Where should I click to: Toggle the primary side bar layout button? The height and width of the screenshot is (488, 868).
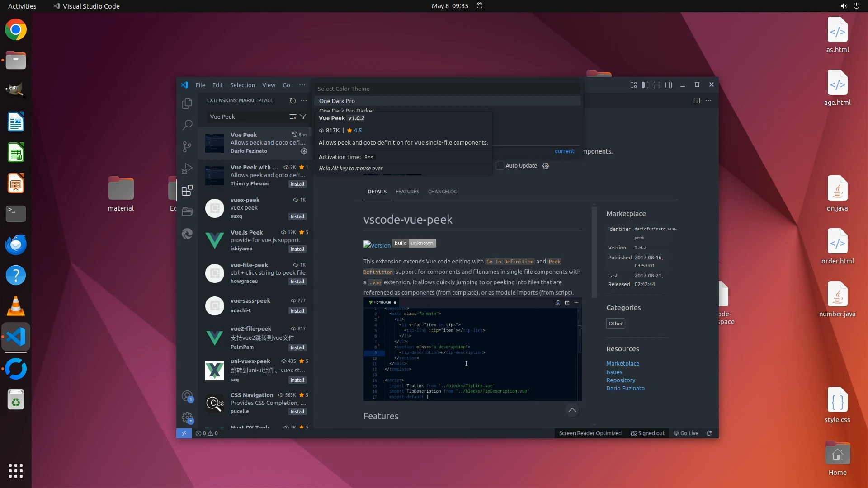(x=645, y=85)
